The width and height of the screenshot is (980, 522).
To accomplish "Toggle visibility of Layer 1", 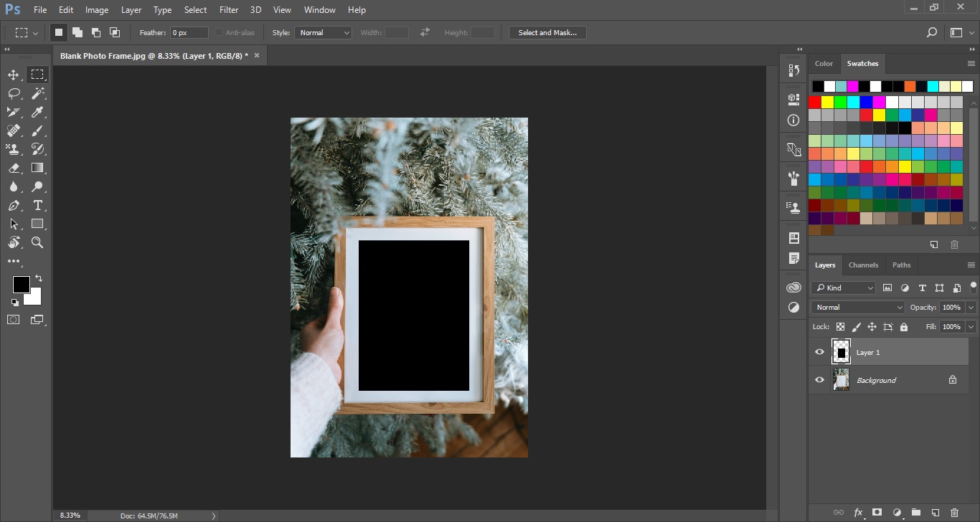I will pos(819,351).
